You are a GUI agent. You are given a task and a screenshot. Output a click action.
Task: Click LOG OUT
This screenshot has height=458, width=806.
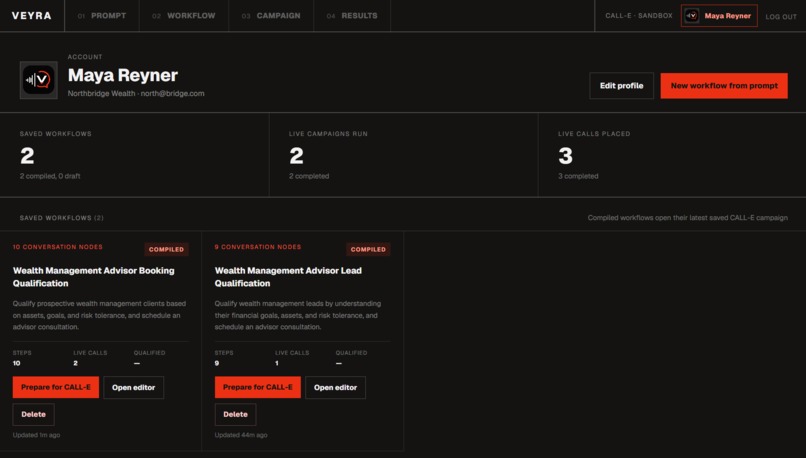click(x=781, y=16)
